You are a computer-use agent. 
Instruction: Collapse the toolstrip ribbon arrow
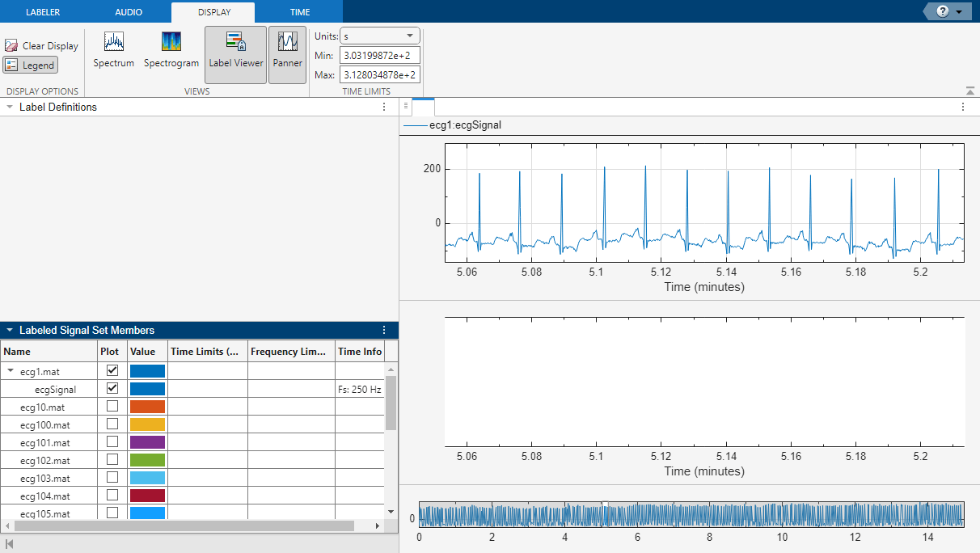click(x=969, y=91)
